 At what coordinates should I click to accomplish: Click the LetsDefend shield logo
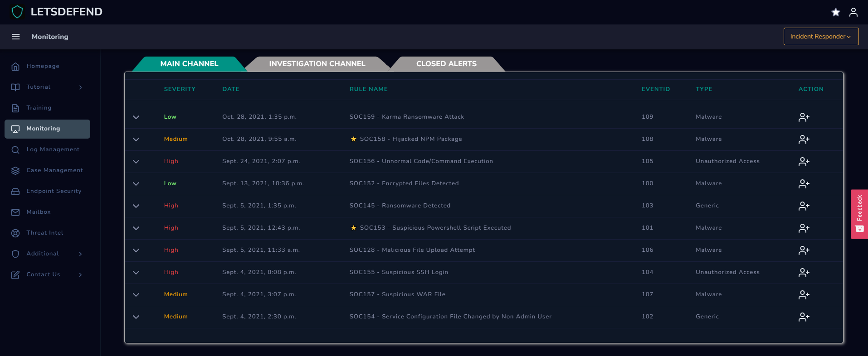(17, 12)
